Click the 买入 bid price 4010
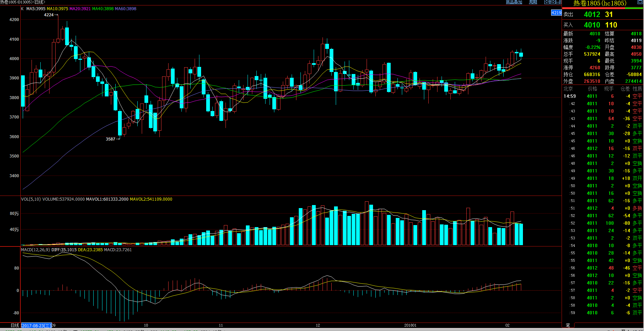Viewport: 644px width, 331px height. point(592,25)
